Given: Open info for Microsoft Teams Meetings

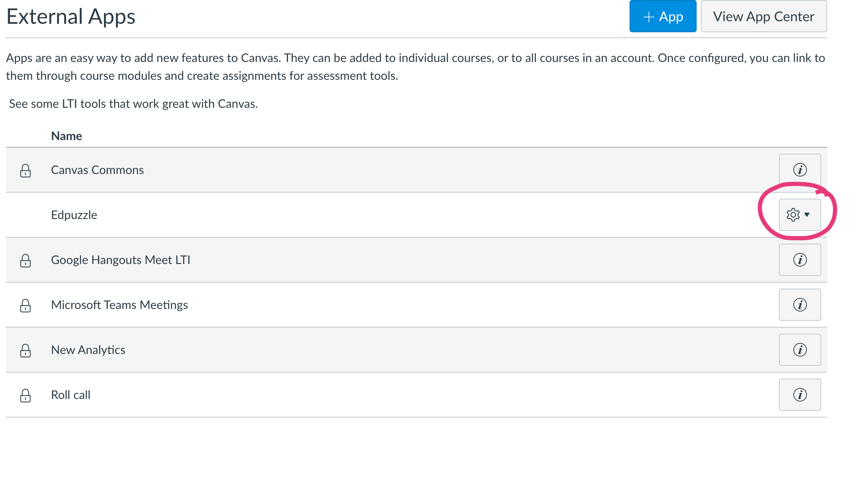Looking at the screenshot, I should (x=800, y=305).
